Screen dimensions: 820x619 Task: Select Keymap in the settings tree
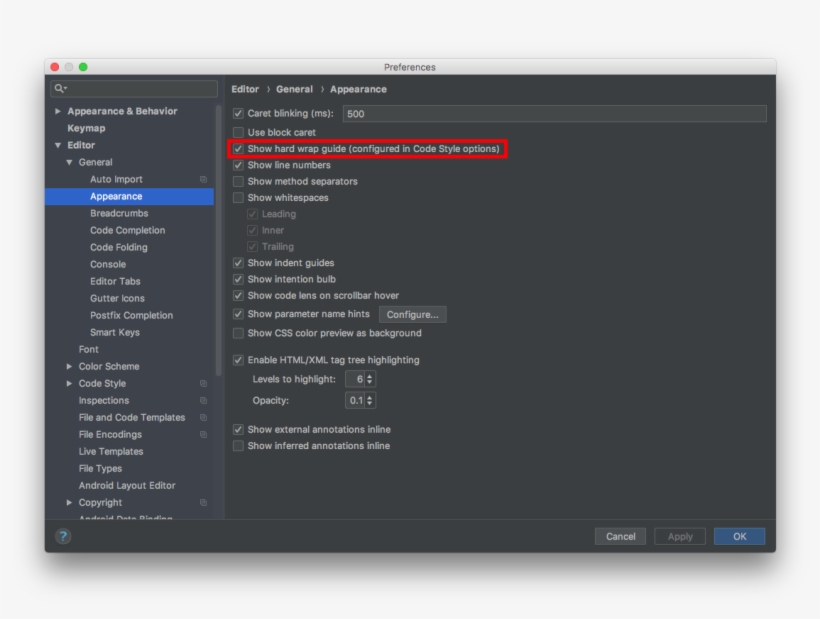pos(86,128)
